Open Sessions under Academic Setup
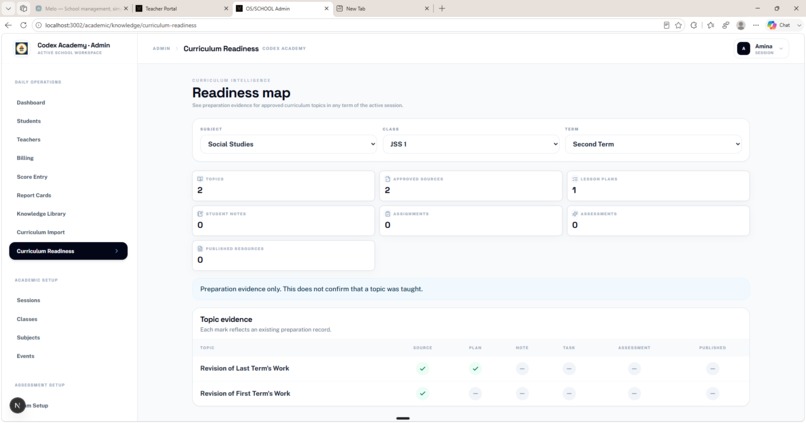Image resolution: width=806 pixels, height=423 pixels. point(28,300)
